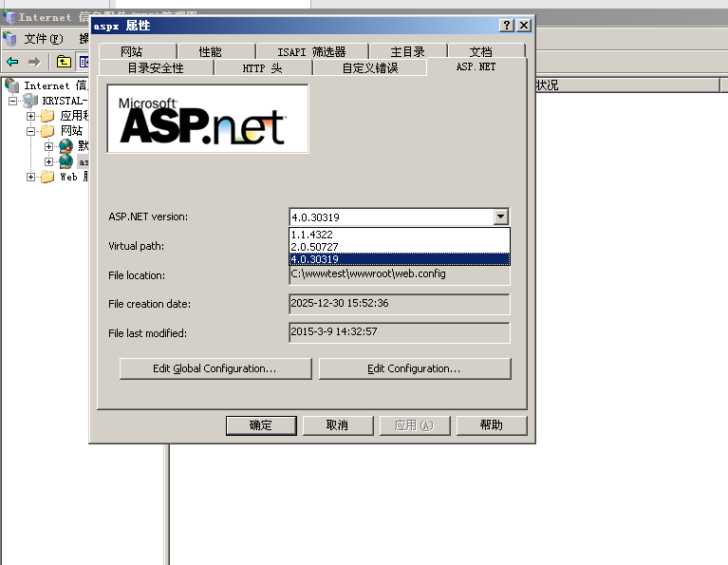This screenshot has height=565, width=728.
Task: Expand the default website node
Action: pyautogui.click(x=48, y=146)
